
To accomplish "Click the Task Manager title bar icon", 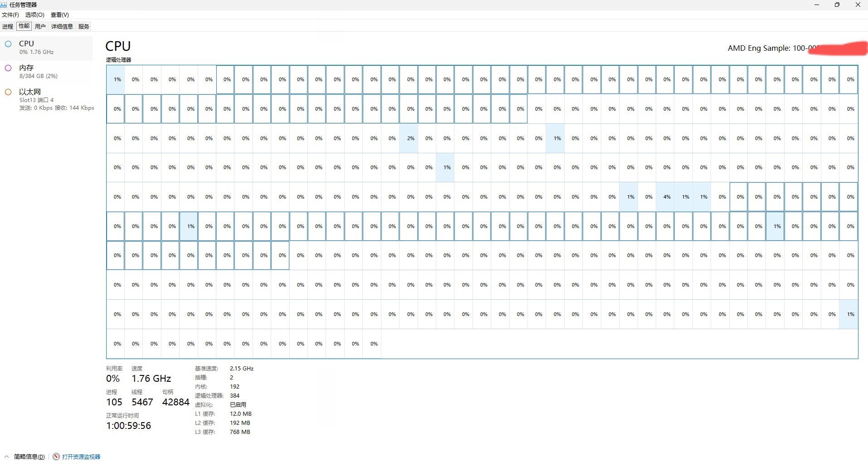I will coord(4,5).
